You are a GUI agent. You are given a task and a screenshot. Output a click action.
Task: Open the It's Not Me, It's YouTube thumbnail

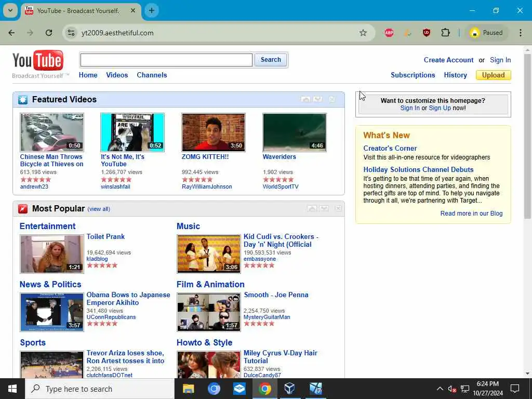[132, 132]
